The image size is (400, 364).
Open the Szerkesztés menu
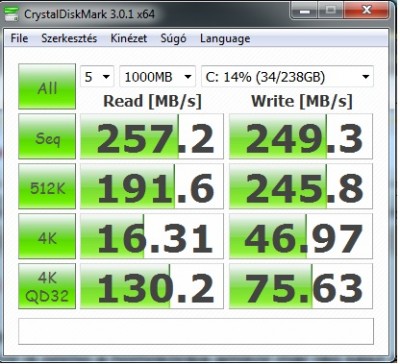pyautogui.click(x=69, y=38)
